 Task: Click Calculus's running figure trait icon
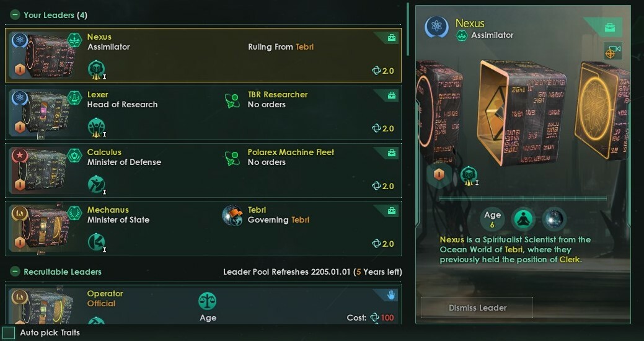pos(96,184)
